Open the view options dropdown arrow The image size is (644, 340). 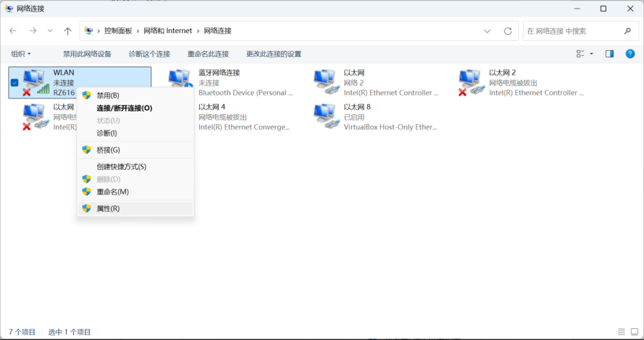(x=592, y=54)
